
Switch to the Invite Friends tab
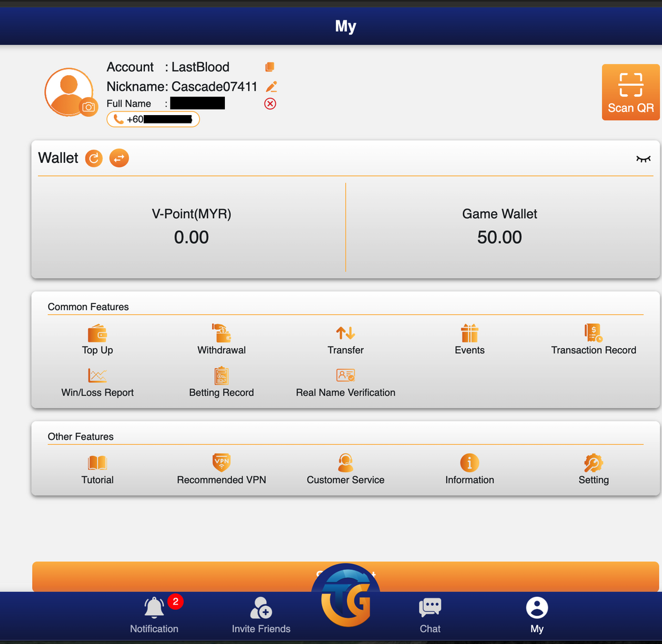coord(261,615)
